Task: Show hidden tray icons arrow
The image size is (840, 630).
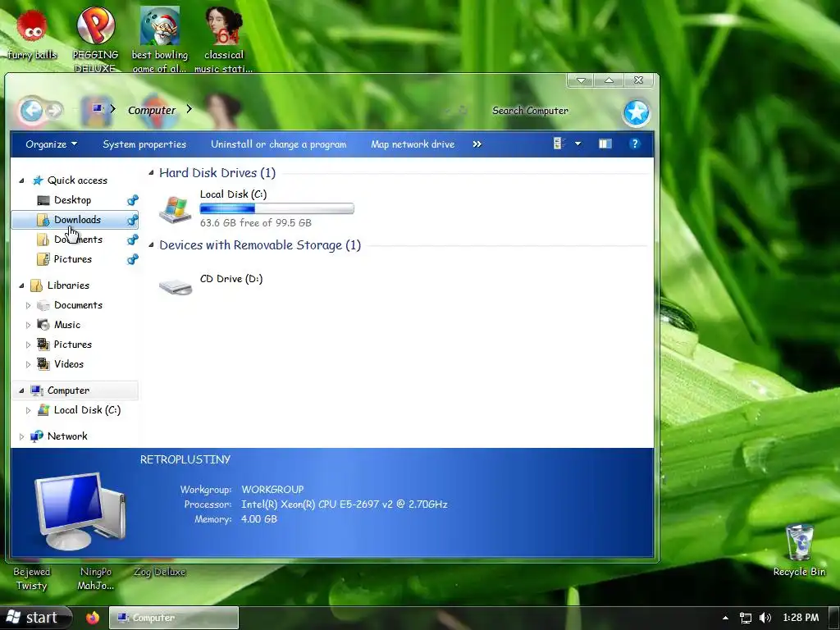Action: (725, 618)
